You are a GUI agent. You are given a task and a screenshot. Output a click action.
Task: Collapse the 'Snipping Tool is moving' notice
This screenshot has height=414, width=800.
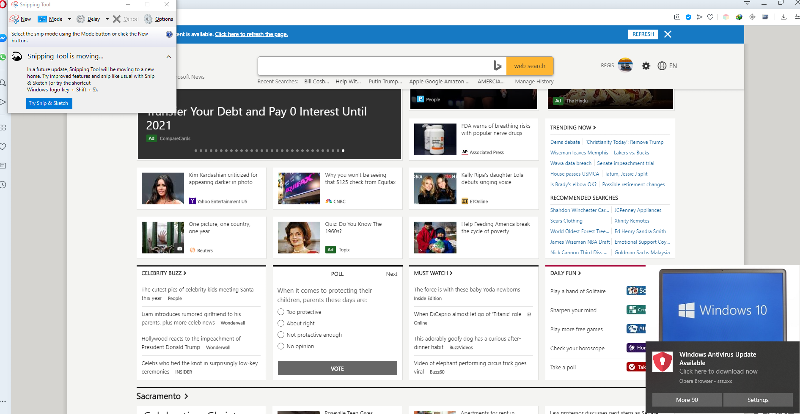pyautogui.click(x=169, y=57)
